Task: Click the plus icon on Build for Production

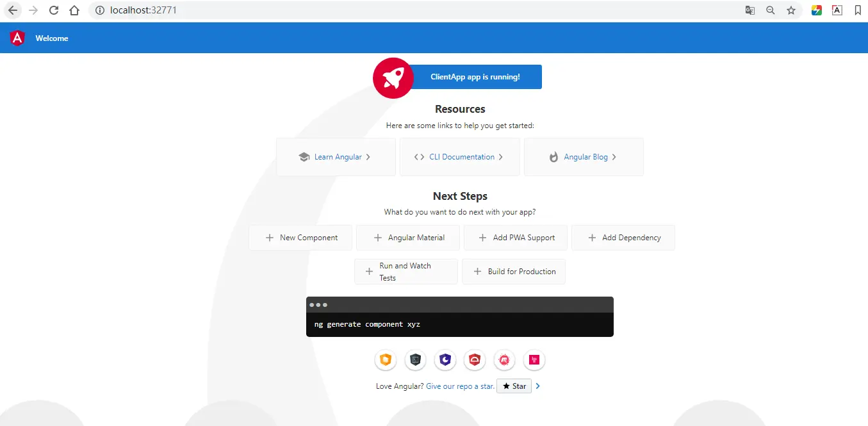Action: point(477,272)
